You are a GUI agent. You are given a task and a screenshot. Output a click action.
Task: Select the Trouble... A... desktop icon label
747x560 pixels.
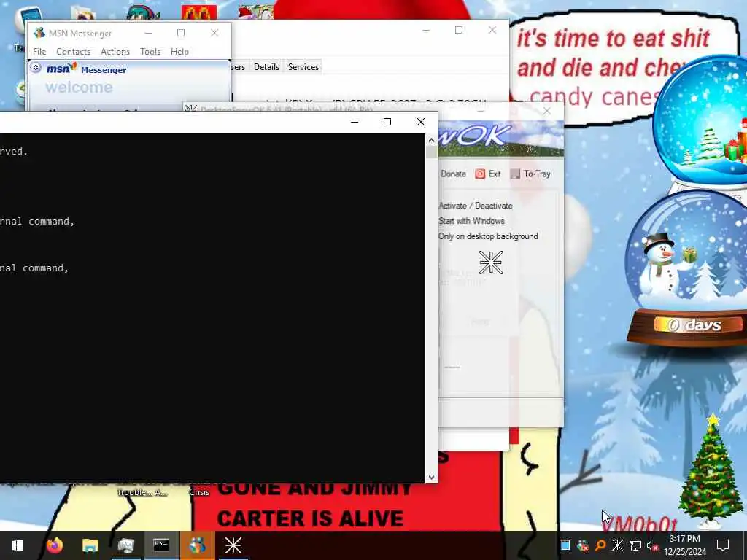pyautogui.click(x=142, y=492)
